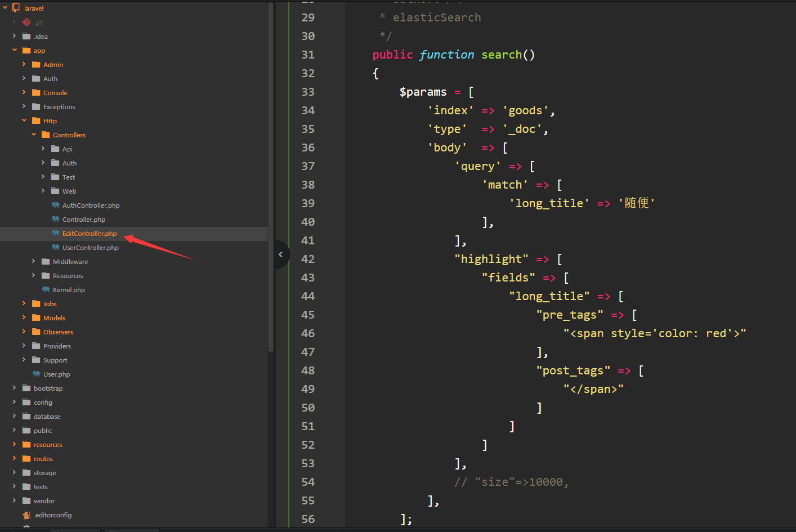Select the public folder label
796x532 pixels.
click(x=43, y=431)
